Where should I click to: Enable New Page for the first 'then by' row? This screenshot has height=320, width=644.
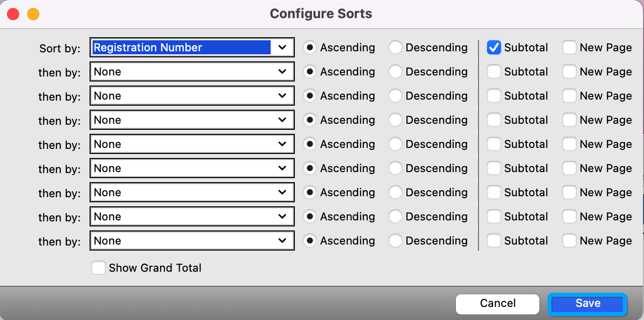click(570, 72)
